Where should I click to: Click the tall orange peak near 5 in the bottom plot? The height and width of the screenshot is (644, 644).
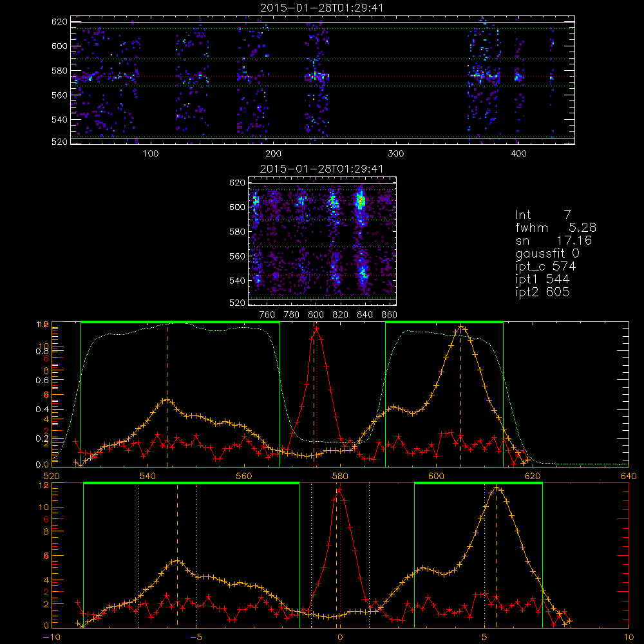[497, 488]
